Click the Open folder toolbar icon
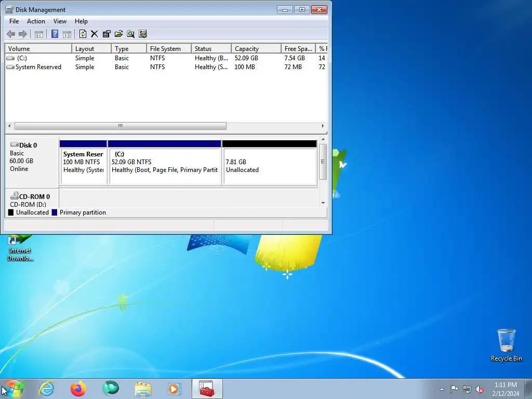532x399 pixels. coord(118,34)
